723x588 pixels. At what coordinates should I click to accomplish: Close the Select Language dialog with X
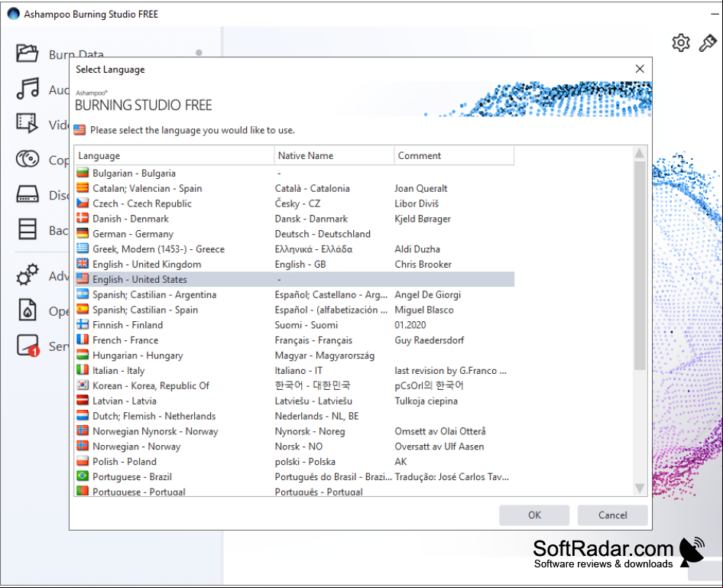click(640, 69)
